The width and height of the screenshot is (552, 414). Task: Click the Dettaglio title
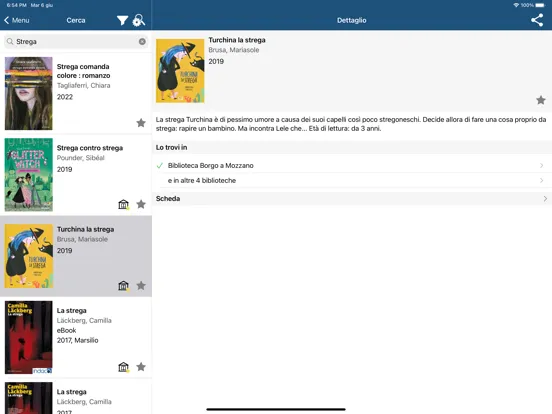[352, 20]
